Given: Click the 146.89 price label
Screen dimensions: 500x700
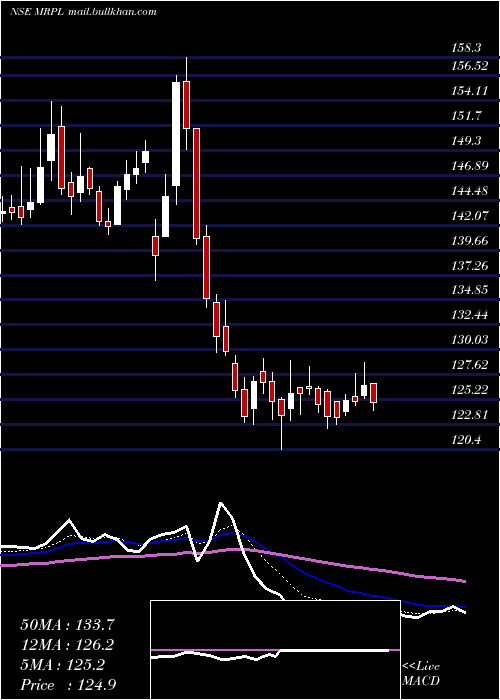Looking at the screenshot, I should pyautogui.click(x=469, y=166).
